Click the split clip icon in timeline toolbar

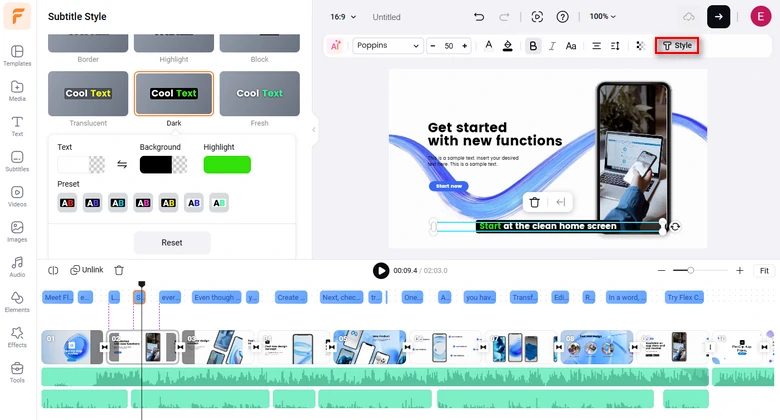[53, 270]
